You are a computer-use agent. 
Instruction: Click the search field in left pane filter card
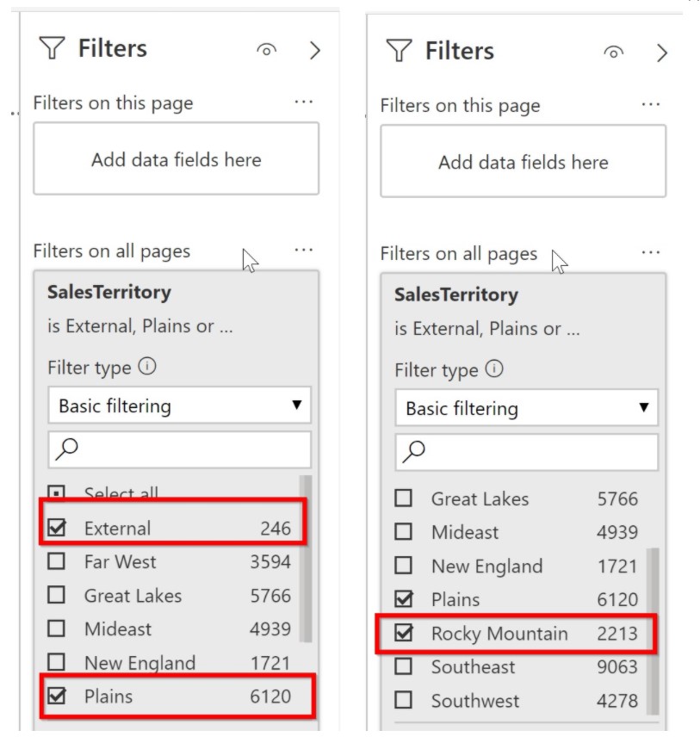pyautogui.click(x=180, y=449)
